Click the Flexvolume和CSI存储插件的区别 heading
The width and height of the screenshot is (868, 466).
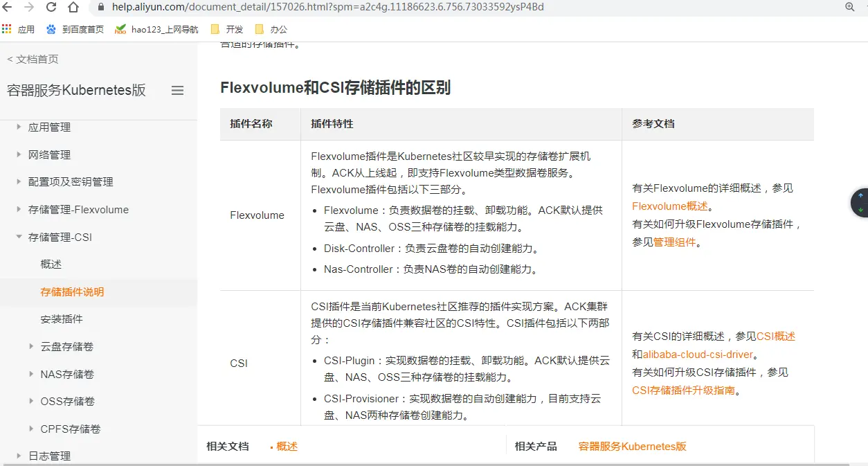point(335,88)
